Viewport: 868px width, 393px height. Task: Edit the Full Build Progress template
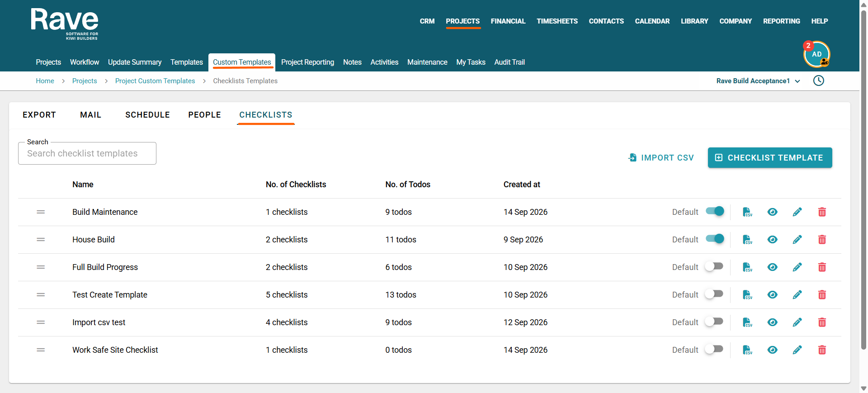797,267
